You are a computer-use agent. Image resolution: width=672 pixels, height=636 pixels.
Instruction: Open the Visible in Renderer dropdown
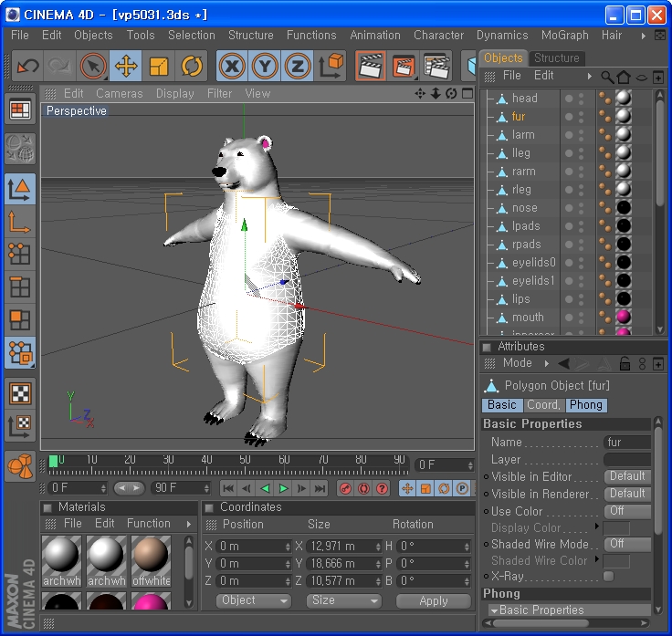tap(627, 494)
